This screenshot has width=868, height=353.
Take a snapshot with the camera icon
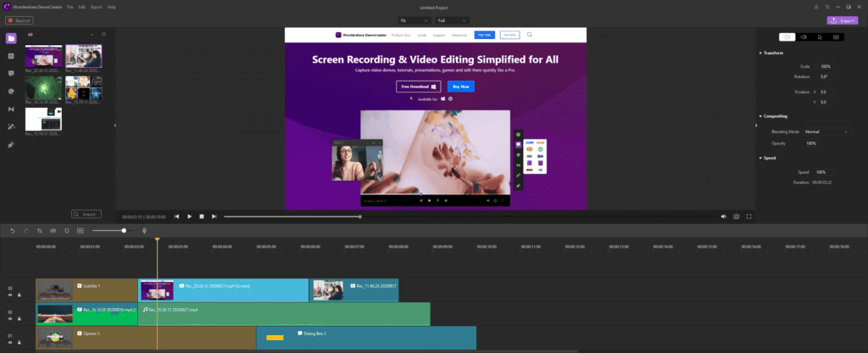tap(737, 216)
